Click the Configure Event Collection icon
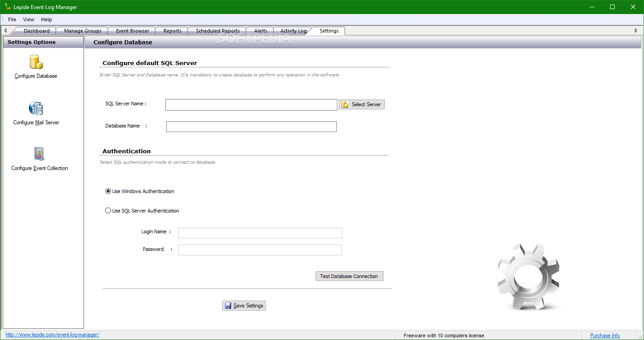The image size is (644, 340). 39,154
